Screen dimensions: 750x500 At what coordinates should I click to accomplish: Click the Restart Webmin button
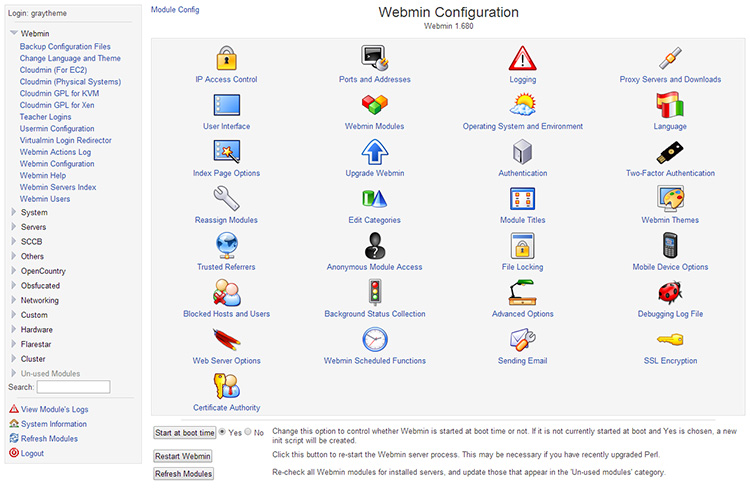pos(183,456)
